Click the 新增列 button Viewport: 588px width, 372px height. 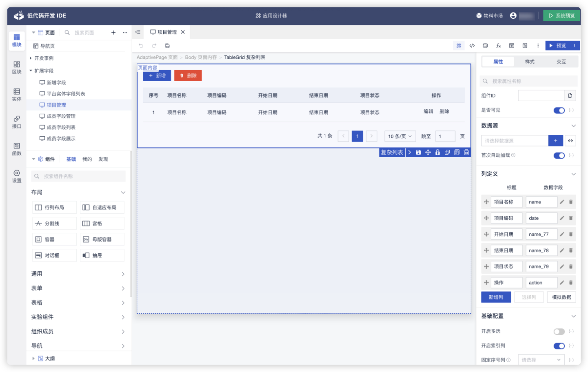tap(496, 297)
